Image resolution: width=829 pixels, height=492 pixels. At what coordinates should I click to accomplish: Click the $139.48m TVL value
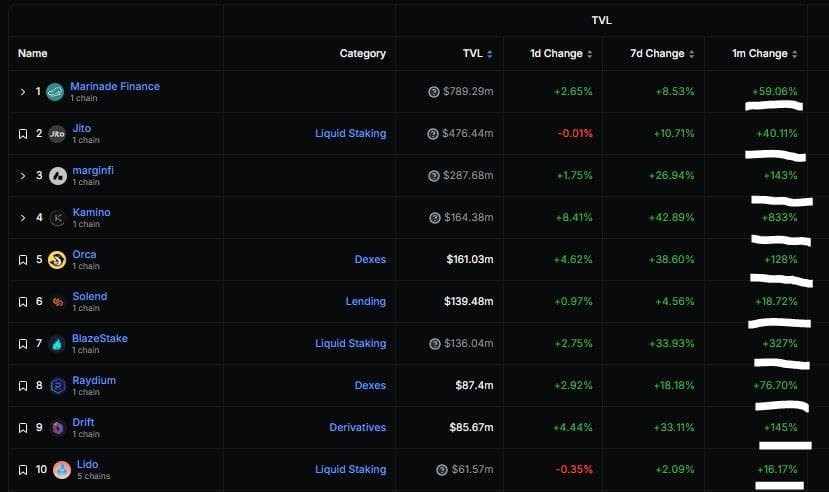(x=469, y=301)
